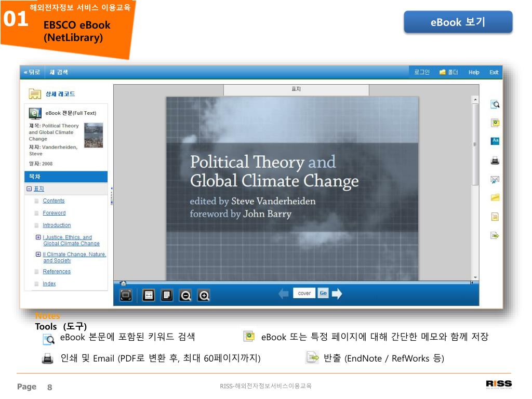Go to previous page with left arrow
Viewport: 532px width, 399px height.
(283, 294)
